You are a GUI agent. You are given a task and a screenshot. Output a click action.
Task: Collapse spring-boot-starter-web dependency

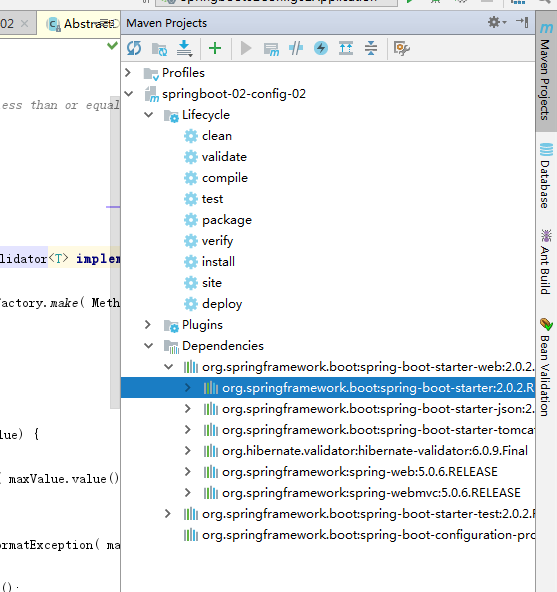click(x=168, y=367)
